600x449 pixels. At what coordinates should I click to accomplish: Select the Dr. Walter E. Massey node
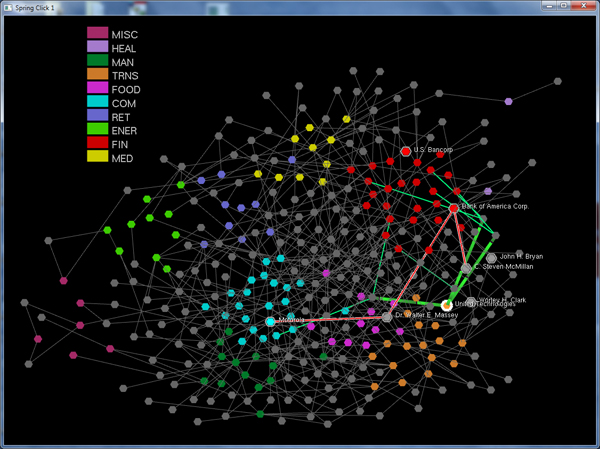(x=387, y=317)
